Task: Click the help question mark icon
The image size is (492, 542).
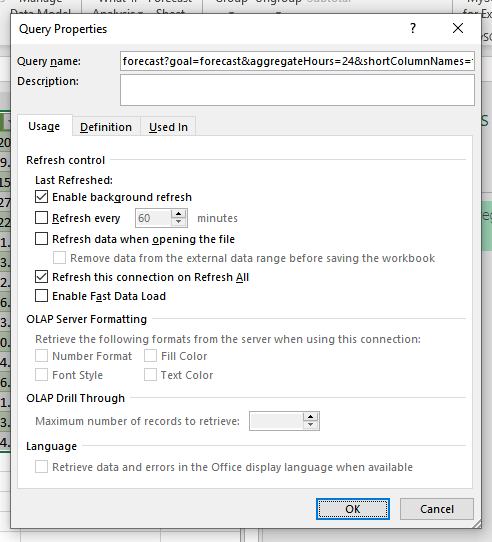Action: pyautogui.click(x=413, y=28)
